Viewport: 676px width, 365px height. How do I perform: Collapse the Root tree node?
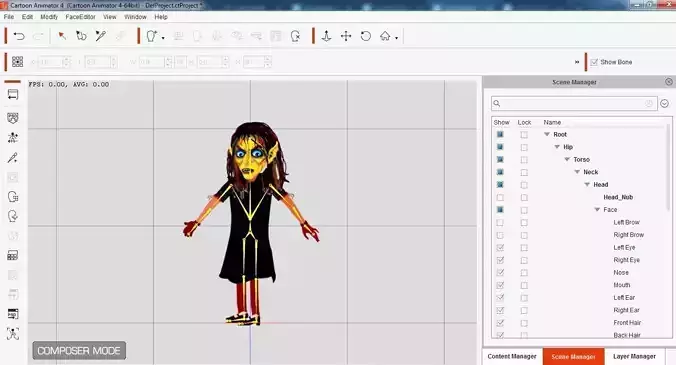pyautogui.click(x=547, y=134)
